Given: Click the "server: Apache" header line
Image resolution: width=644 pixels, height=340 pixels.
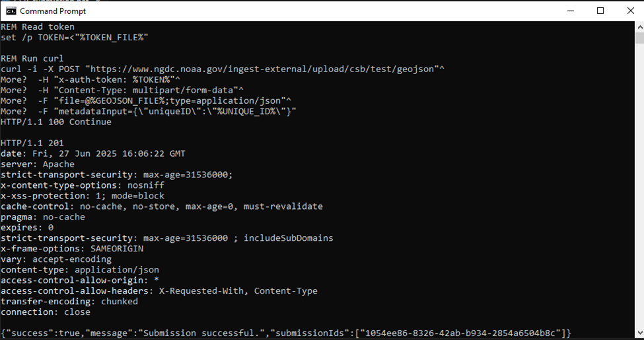Looking at the screenshot, I should pyautogui.click(x=38, y=164).
